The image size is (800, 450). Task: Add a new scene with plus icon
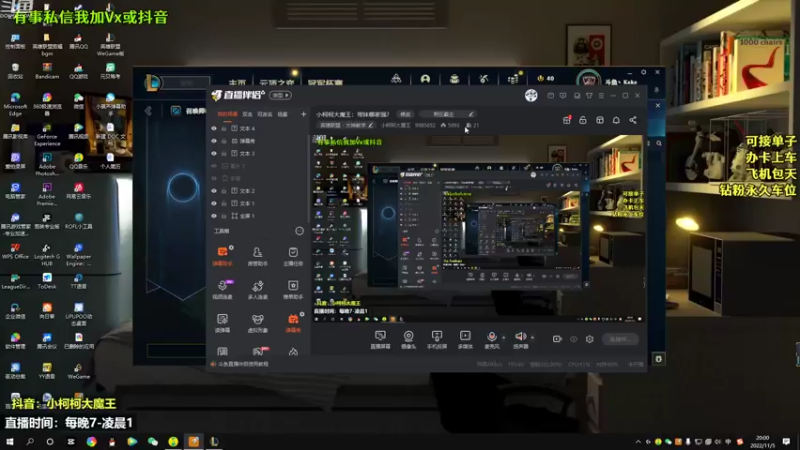pos(304,114)
